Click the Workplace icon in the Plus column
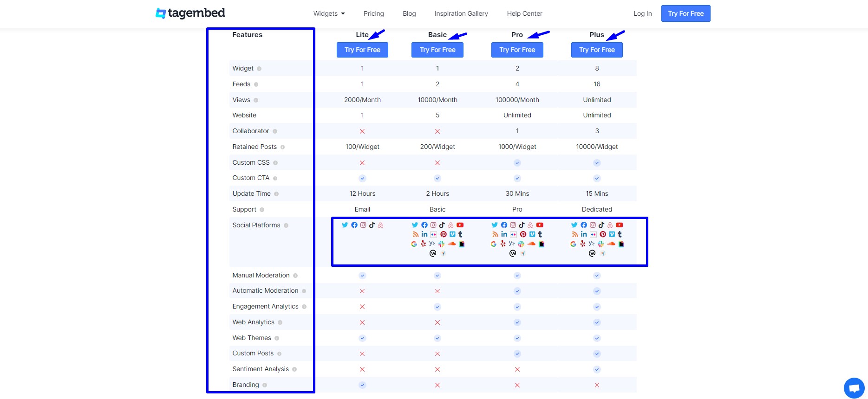 (592, 253)
